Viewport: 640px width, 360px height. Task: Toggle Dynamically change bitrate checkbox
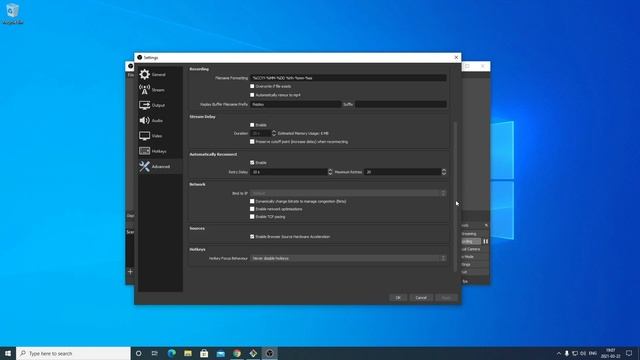pos(252,201)
